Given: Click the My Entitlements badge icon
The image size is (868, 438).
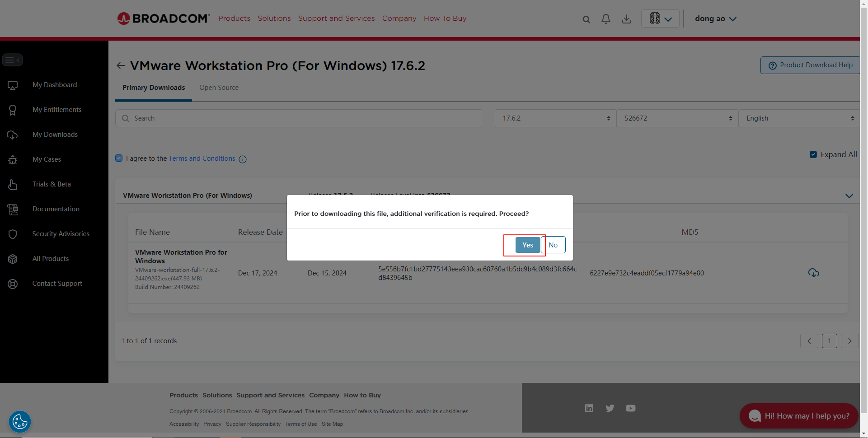Looking at the screenshot, I should (x=13, y=110).
